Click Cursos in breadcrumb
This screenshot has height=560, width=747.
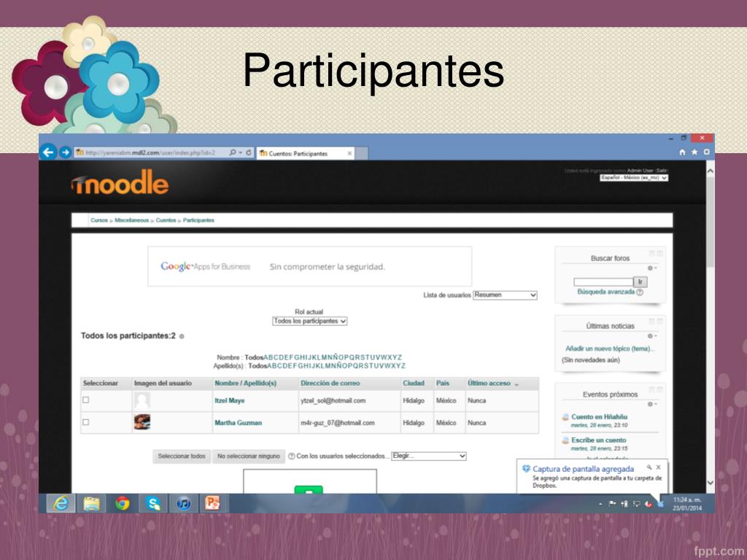tap(99, 220)
